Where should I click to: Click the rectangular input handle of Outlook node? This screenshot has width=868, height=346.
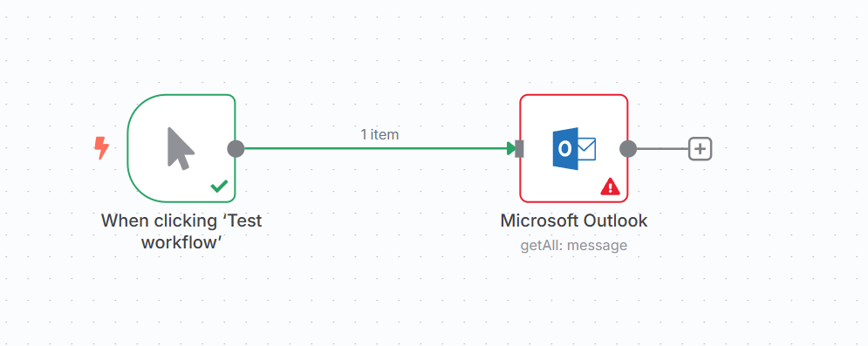click(519, 148)
